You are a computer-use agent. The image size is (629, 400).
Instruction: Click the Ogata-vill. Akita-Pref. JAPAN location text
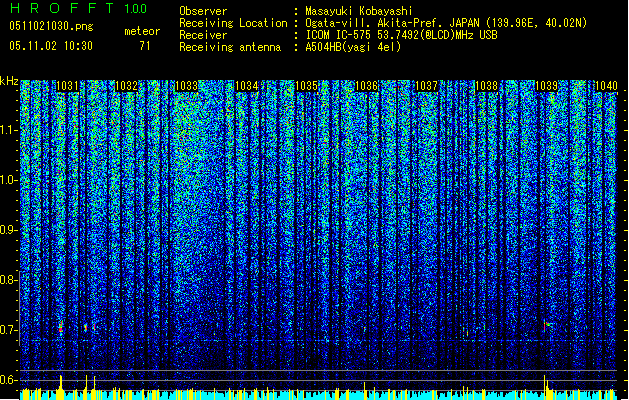click(446, 23)
